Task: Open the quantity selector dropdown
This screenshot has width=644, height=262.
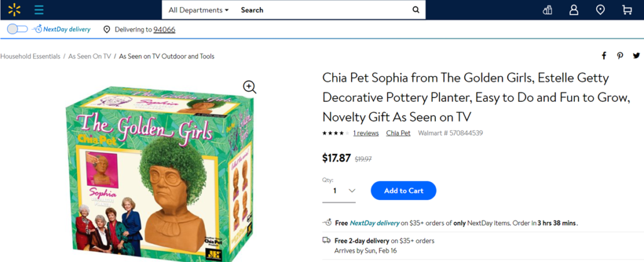Action: click(339, 191)
